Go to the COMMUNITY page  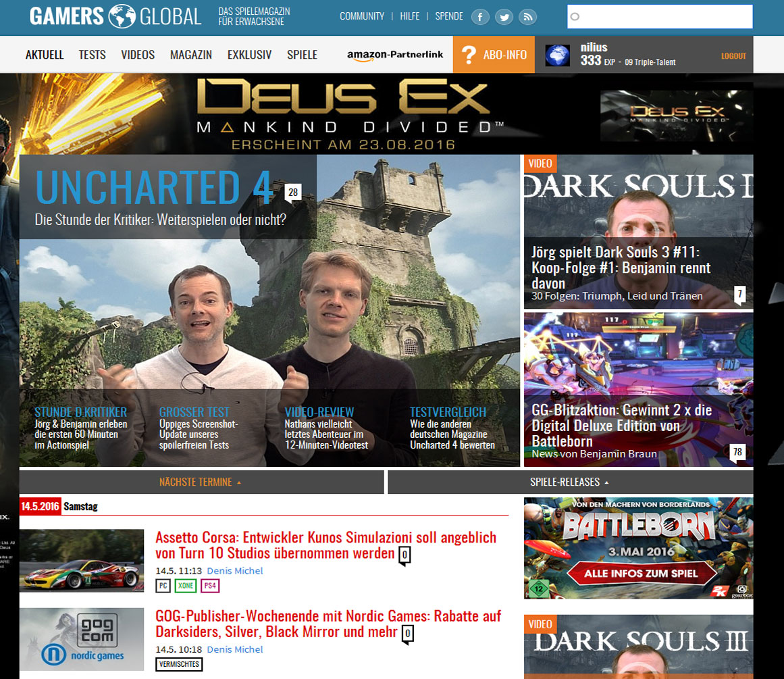[362, 16]
